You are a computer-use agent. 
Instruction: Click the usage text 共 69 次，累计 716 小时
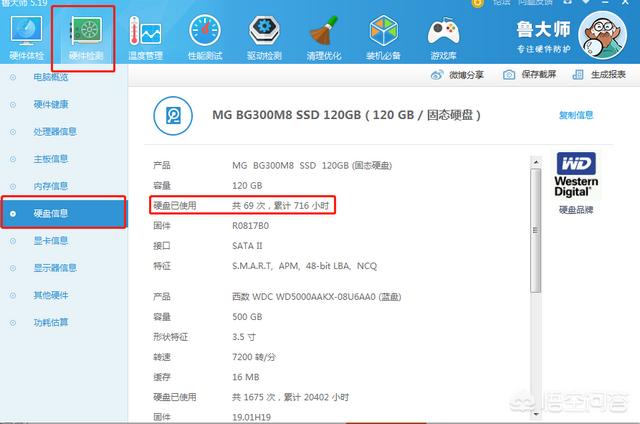(280, 206)
